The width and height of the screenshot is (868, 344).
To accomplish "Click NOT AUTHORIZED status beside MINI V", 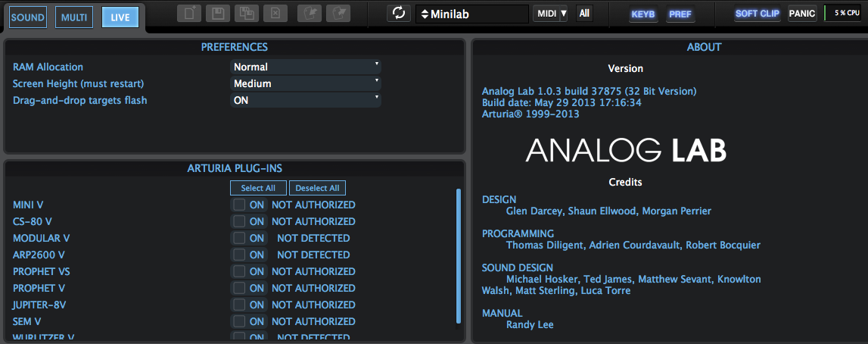I will (313, 205).
